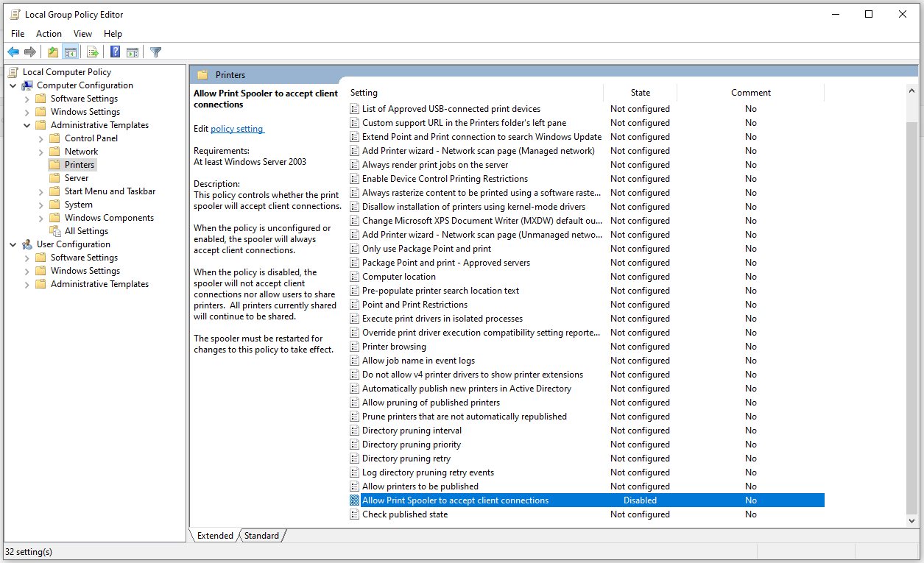Select 'Printer browsing' policy in the list
The height and width of the screenshot is (563, 924).
[x=394, y=347]
